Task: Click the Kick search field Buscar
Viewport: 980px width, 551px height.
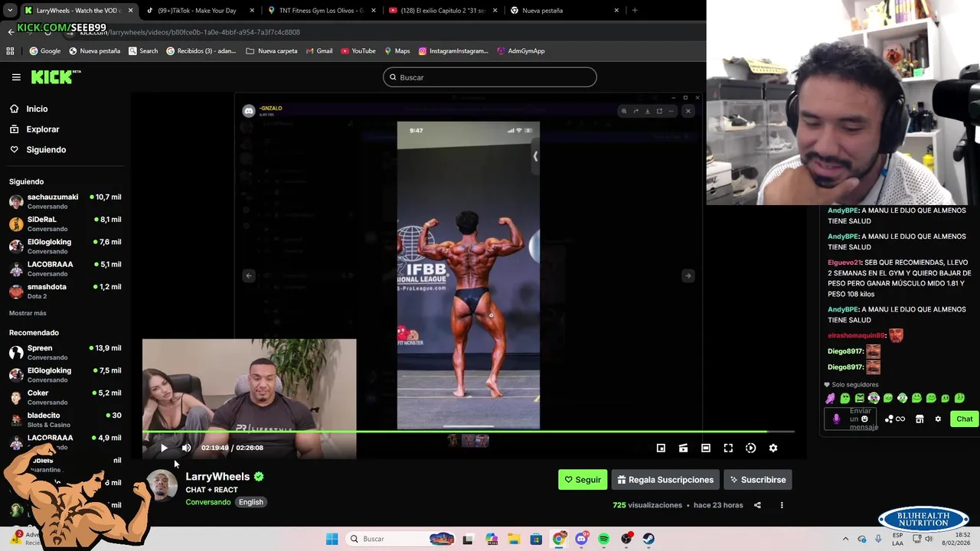Action: tap(490, 77)
